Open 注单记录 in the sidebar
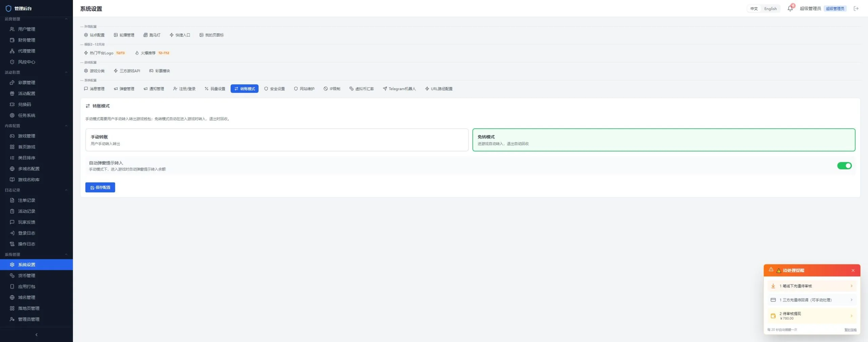Image resolution: width=868 pixels, height=342 pixels. [36, 200]
